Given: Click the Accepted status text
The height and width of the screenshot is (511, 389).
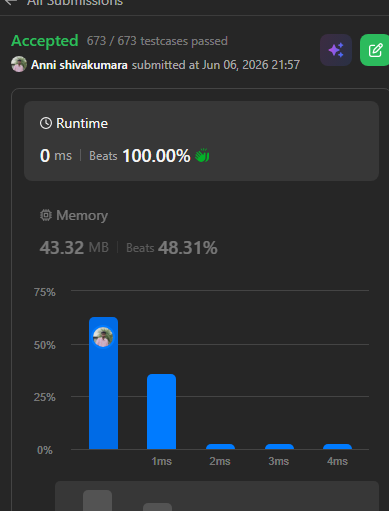Looking at the screenshot, I should [45, 41].
